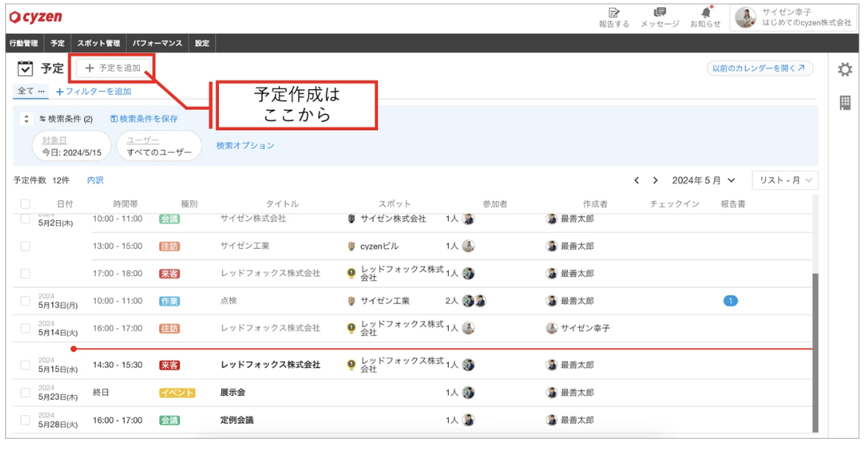Image resolution: width=868 pixels, height=452 pixels.
Task: Open the 設定 menu
Action: [202, 43]
